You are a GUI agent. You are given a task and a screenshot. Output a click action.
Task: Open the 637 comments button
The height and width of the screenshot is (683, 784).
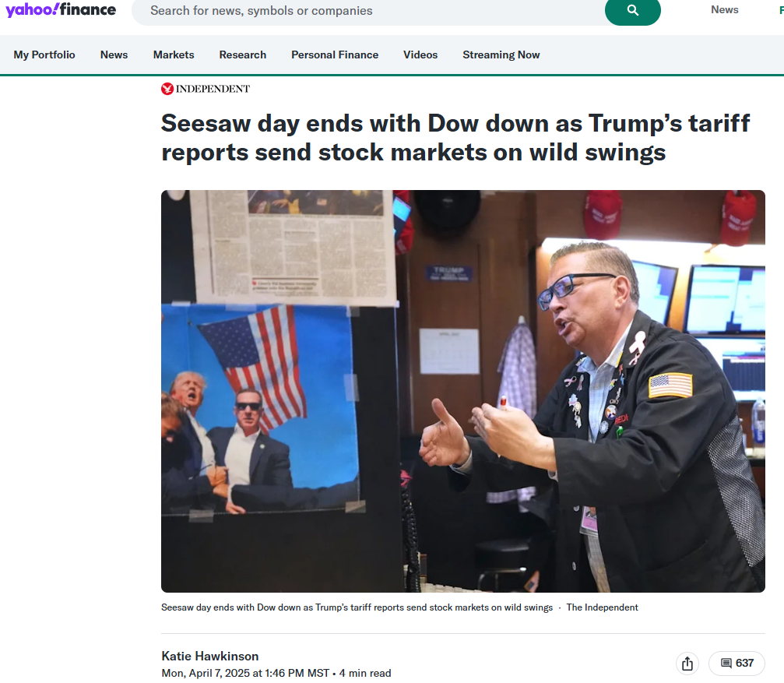[737, 663]
